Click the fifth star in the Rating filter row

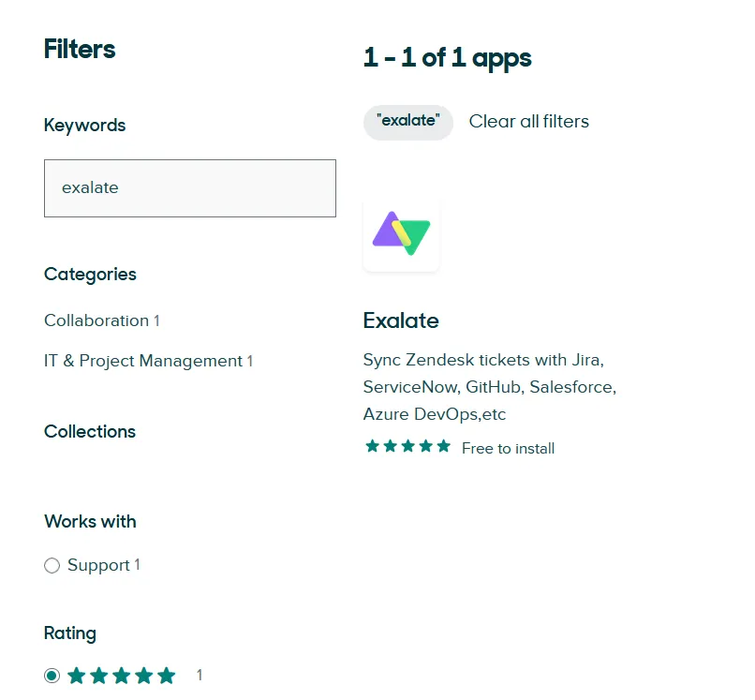167,675
